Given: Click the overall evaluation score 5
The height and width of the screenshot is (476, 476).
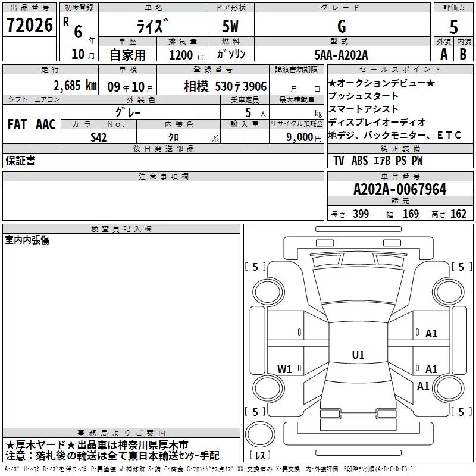Looking at the screenshot, I should pos(453,27).
